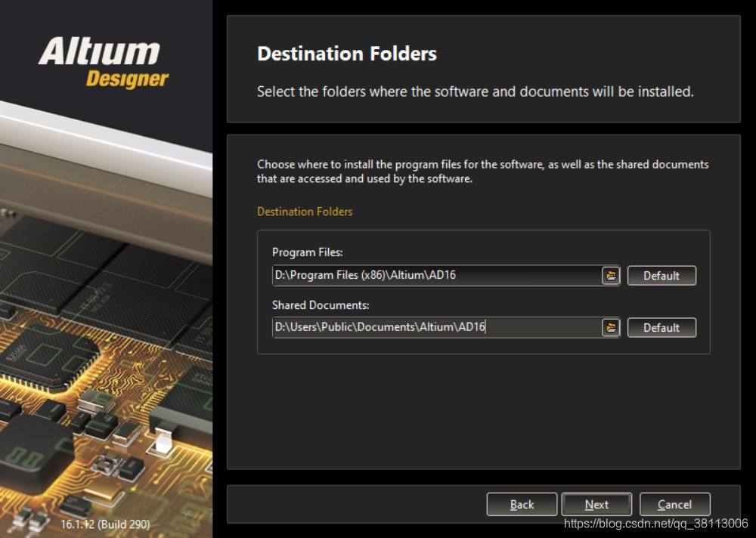Proceed with the Next button
This screenshot has height=538, width=756.
click(597, 504)
